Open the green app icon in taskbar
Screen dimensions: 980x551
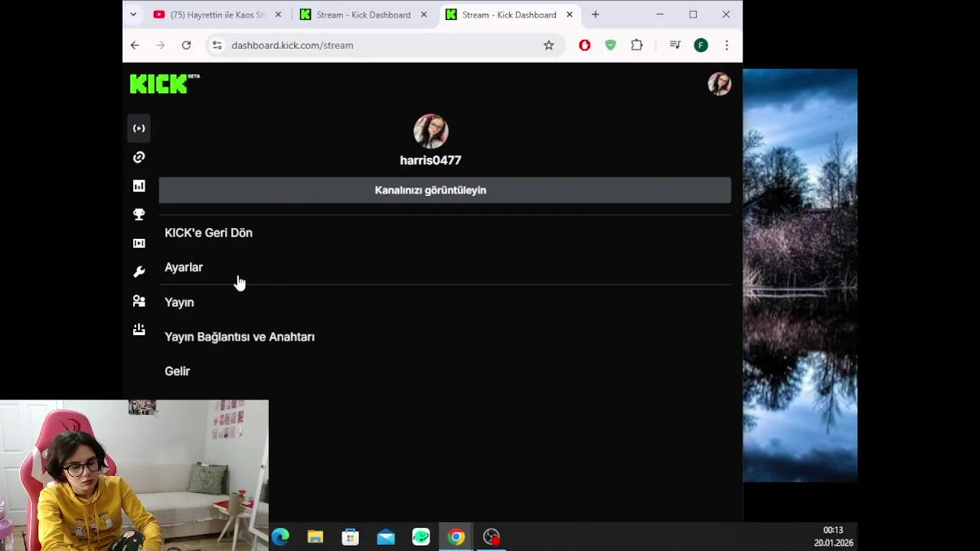click(x=421, y=536)
